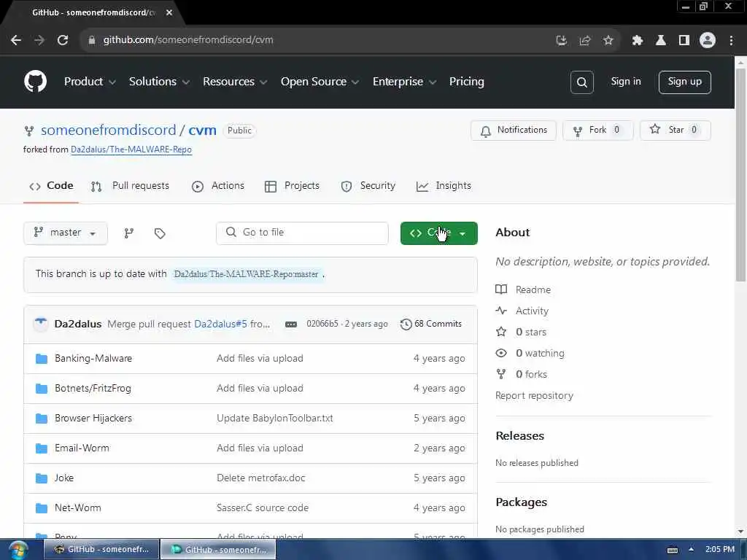
Task: Open Windows Start orb
Action: [x=18, y=550]
